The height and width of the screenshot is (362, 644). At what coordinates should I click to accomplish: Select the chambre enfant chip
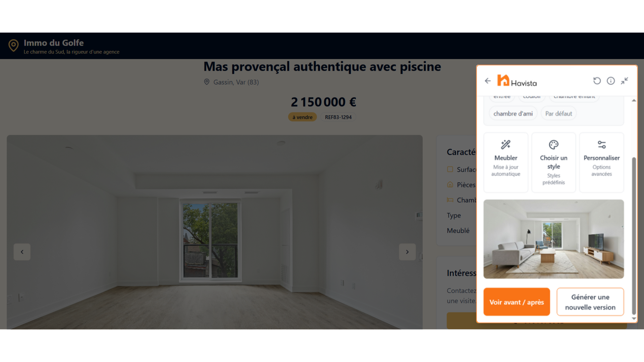[574, 97]
